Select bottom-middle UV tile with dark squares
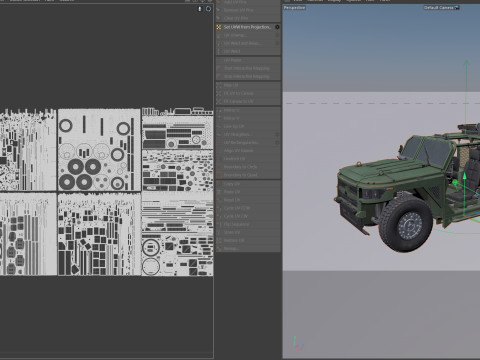The image size is (480, 360). tap(99, 235)
